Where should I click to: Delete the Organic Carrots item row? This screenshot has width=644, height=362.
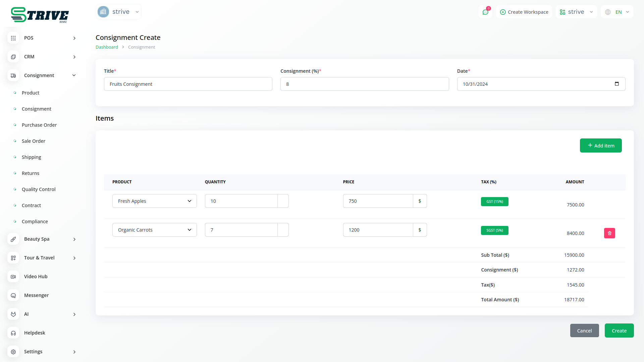[x=609, y=233]
